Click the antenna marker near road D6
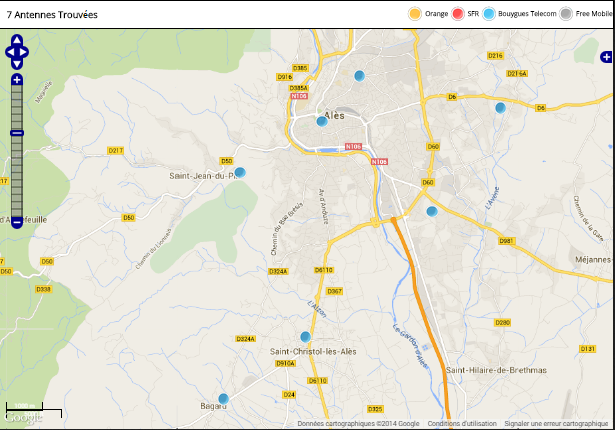Viewport: 615px width, 430px height. click(x=500, y=108)
